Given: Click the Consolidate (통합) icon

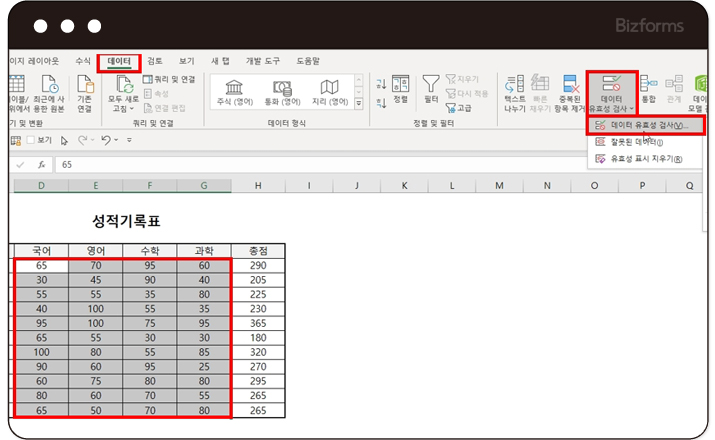Looking at the screenshot, I should pos(649,90).
